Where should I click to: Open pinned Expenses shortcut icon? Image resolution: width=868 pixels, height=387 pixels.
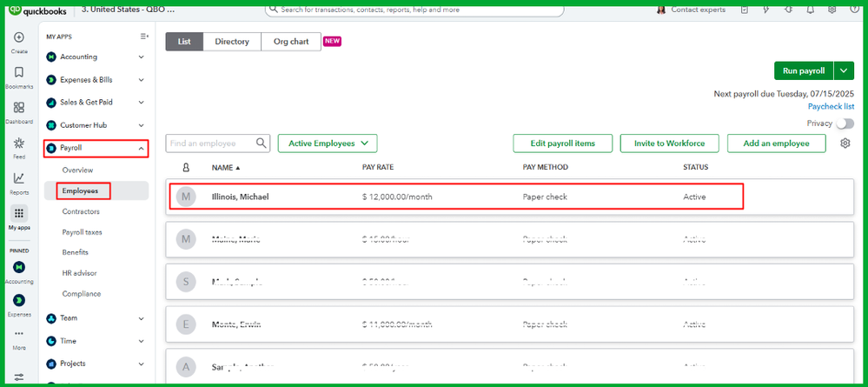(19, 300)
